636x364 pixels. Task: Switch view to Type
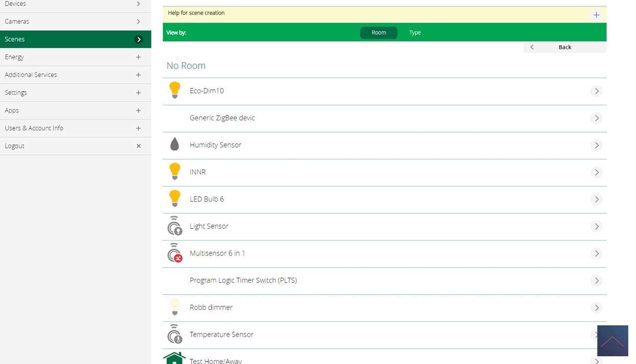pyautogui.click(x=415, y=33)
